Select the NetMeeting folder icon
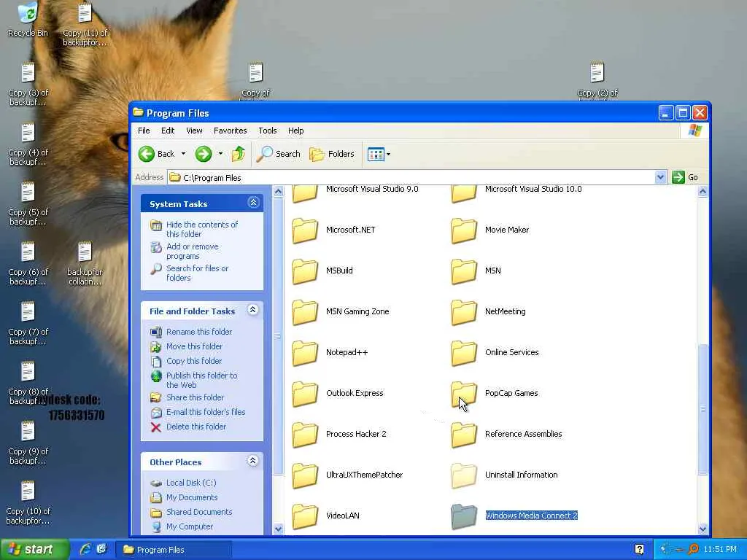The height and width of the screenshot is (560, 747). click(463, 312)
